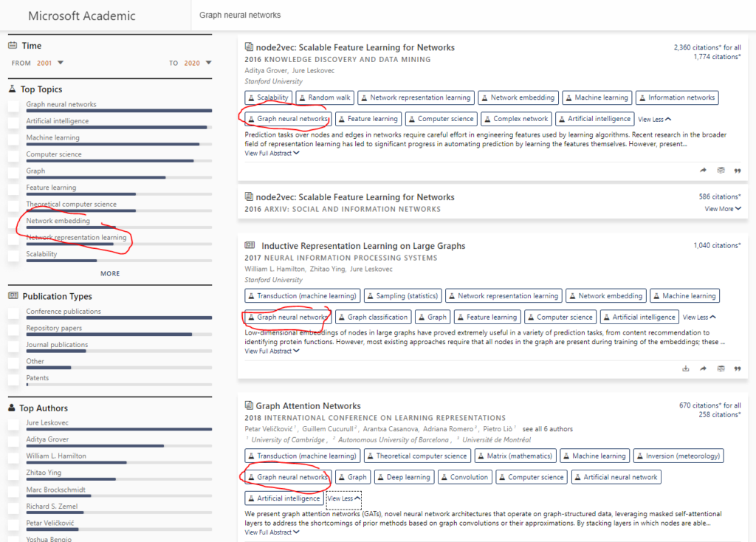Click the search field containing Graph neural networks
This screenshot has width=756, height=542.
pyautogui.click(x=310, y=14)
